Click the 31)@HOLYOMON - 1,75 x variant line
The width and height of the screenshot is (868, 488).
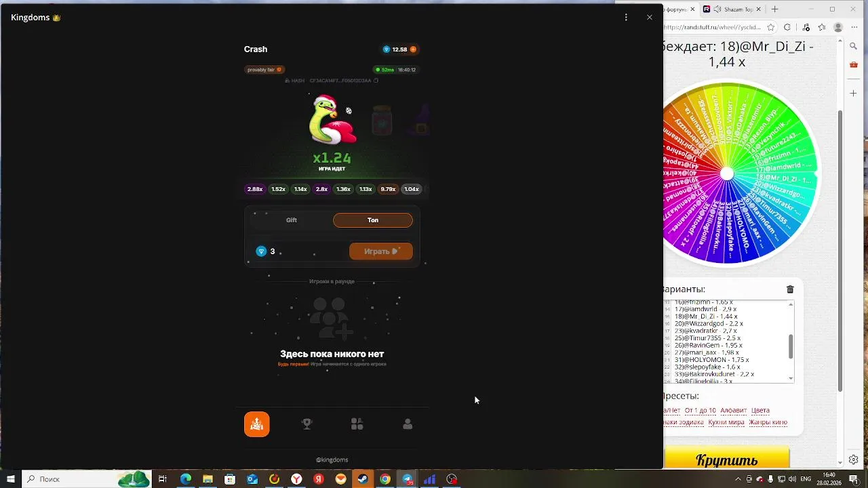click(711, 359)
